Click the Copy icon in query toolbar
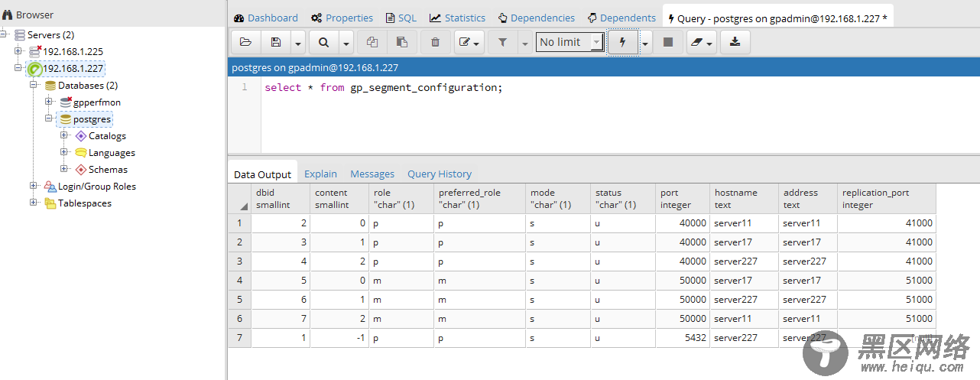 click(372, 42)
